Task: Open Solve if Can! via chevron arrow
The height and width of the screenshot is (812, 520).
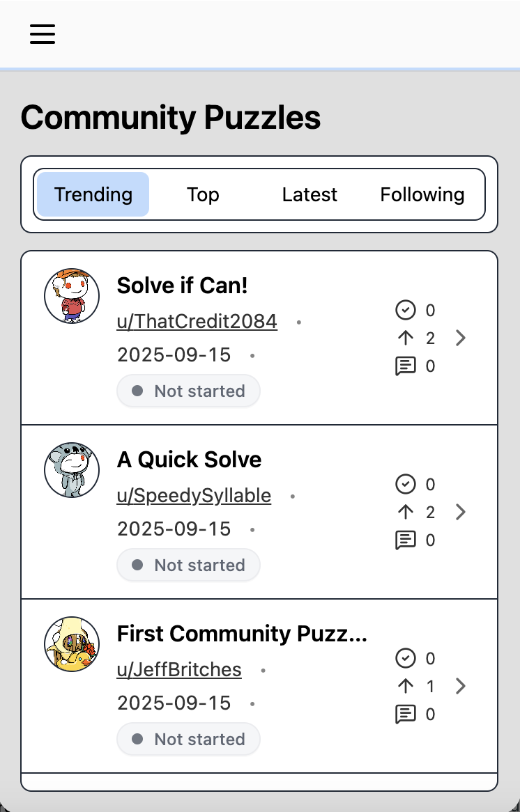Action: point(460,338)
